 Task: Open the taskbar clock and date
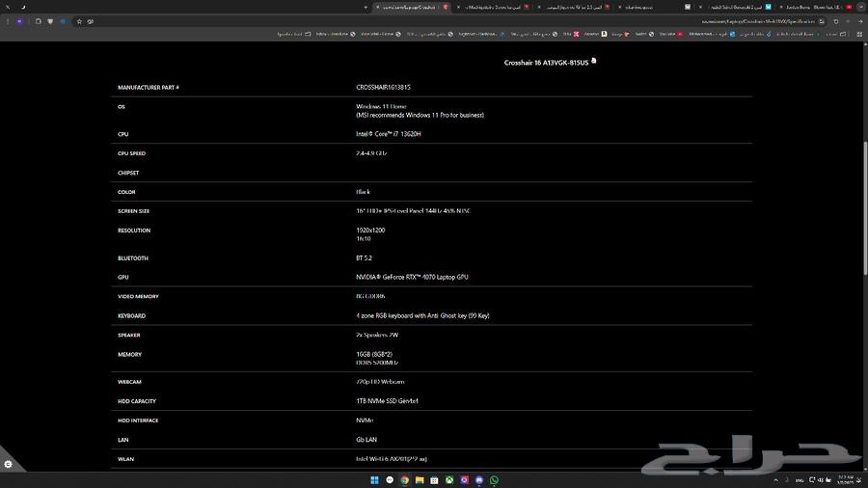[x=845, y=479]
